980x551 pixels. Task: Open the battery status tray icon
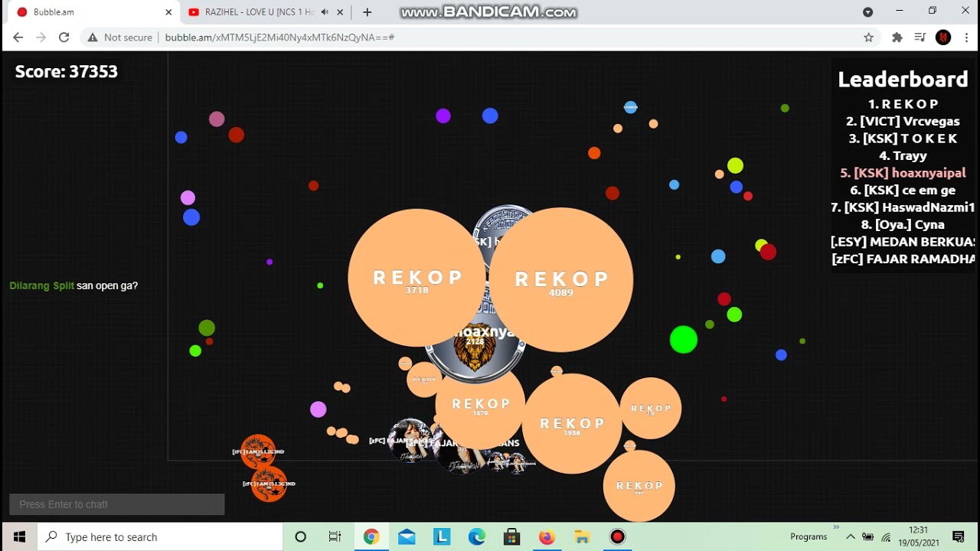coord(868,536)
